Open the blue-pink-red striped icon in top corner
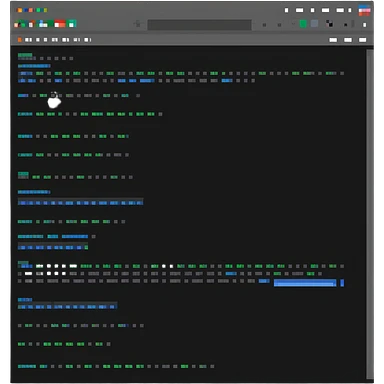This screenshot has width=384, height=384. point(364,10)
